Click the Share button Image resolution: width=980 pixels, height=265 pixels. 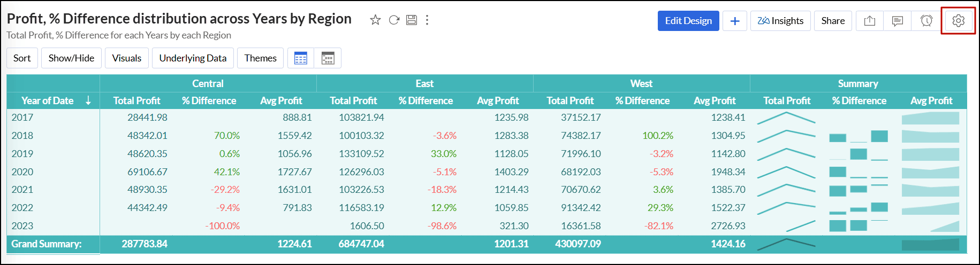(833, 21)
